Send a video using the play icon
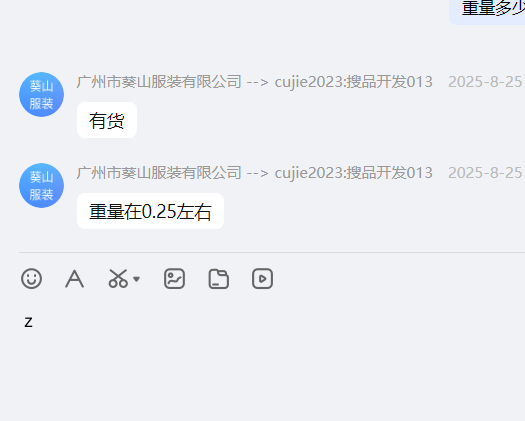The width and height of the screenshot is (525, 421). [x=262, y=278]
